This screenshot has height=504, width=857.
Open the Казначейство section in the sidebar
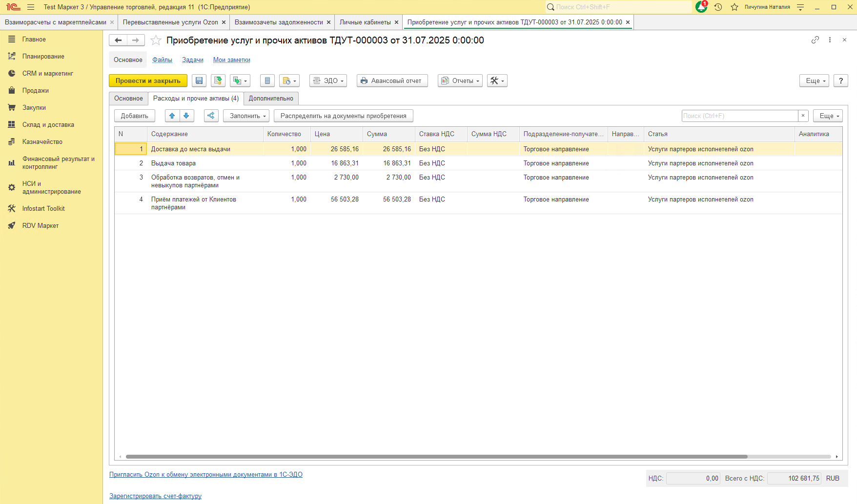pyautogui.click(x=42, y=142)
